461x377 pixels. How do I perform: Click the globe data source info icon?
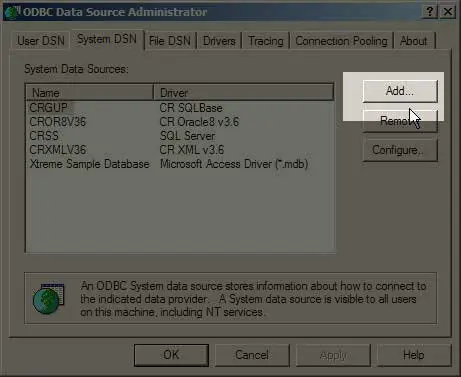coord(49,299)
